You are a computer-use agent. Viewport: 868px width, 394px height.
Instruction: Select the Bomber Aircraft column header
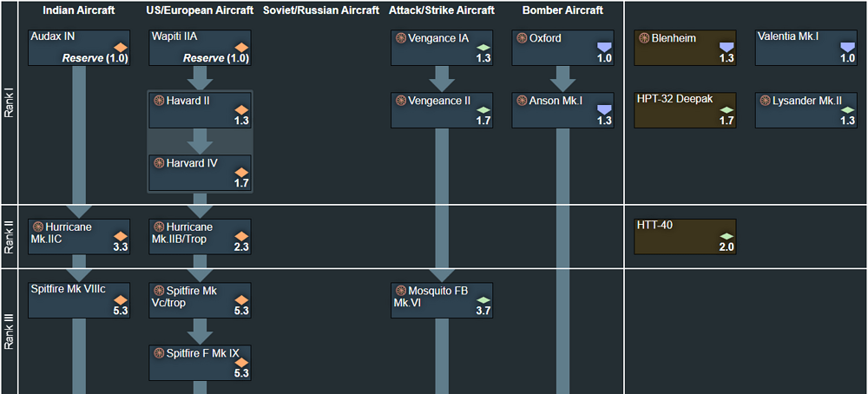tap(563, 10)
